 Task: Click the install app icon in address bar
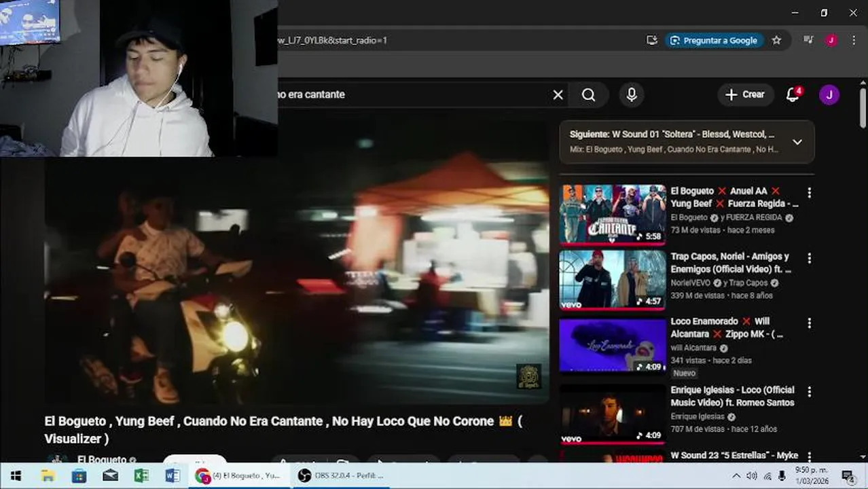[652, 40]
